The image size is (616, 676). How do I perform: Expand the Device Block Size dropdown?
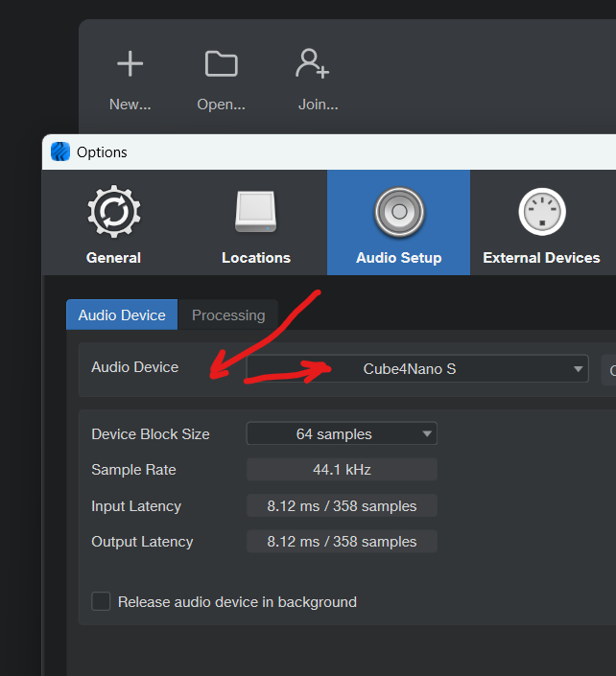click(x=342, y=433)
